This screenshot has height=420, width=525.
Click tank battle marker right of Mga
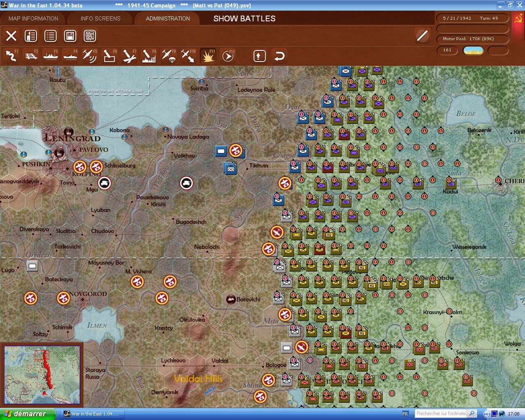click(x=105, y=183)
